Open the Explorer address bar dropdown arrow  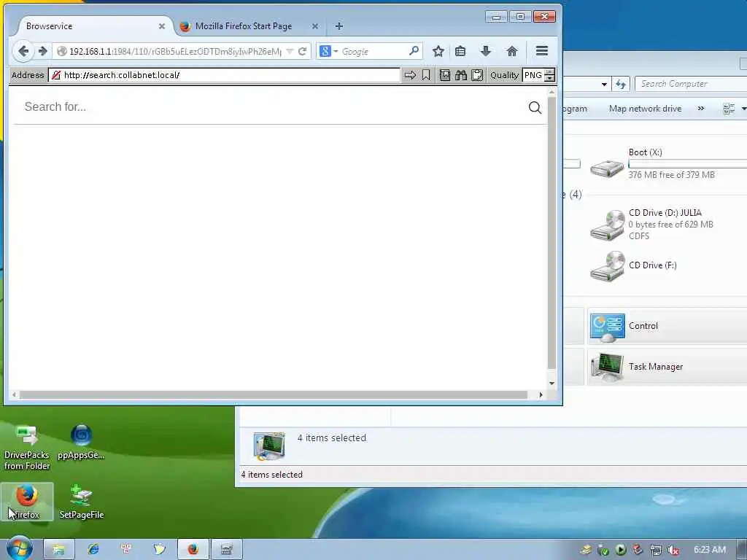coord(604,85)
